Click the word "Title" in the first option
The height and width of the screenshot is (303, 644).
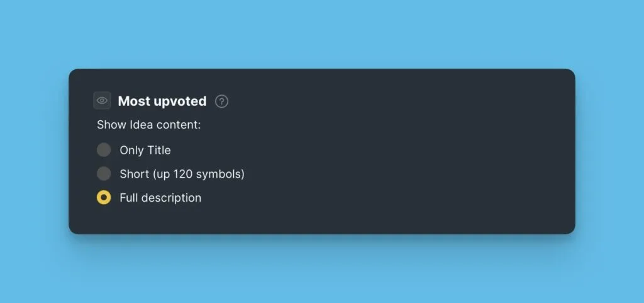tap(158, 151)
